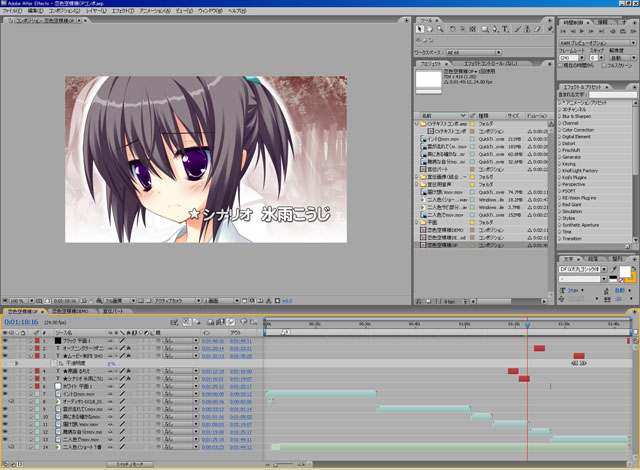The width and height of the screenshot is (640, 470).
Task: Hide layer 13 eye toggle in timeline
Action: click(5, 440)
